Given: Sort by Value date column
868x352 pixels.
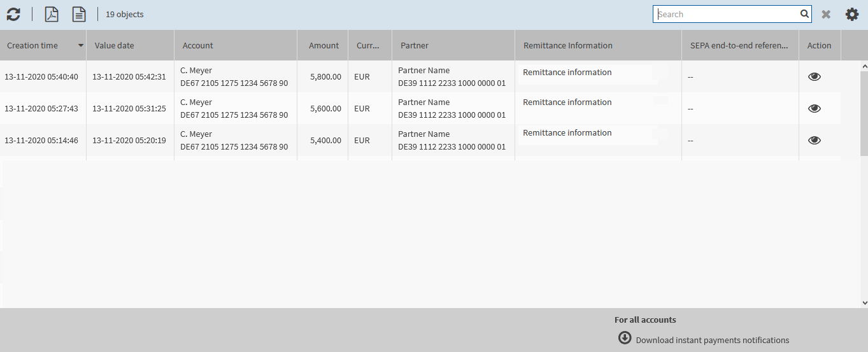Looking at the screenshot, I should pyautogui.click(x=115, y=46).
